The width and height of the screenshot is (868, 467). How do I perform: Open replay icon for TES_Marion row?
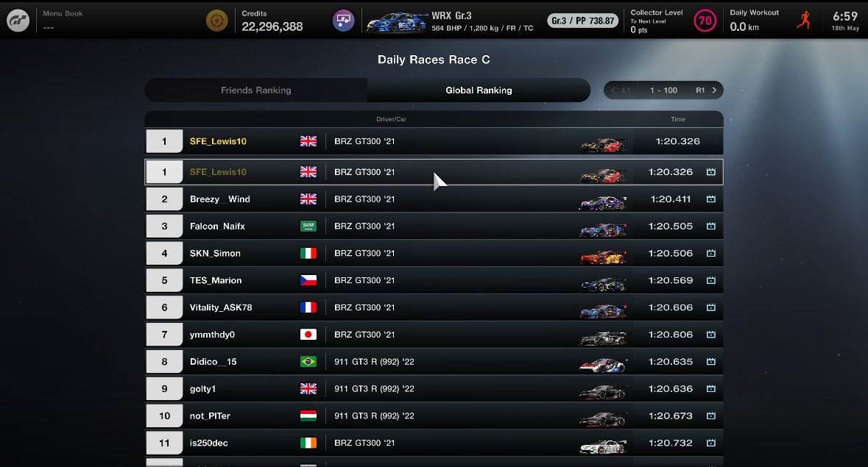(710, 280)
